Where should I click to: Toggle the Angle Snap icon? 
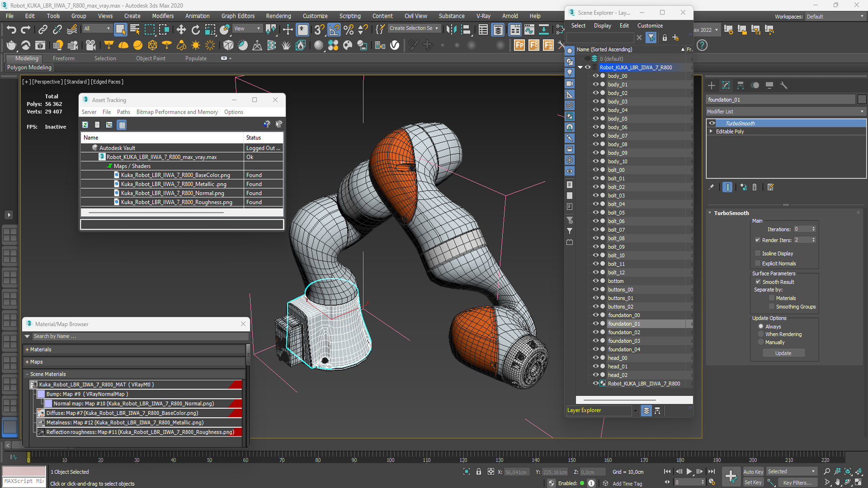click(334, 30)
